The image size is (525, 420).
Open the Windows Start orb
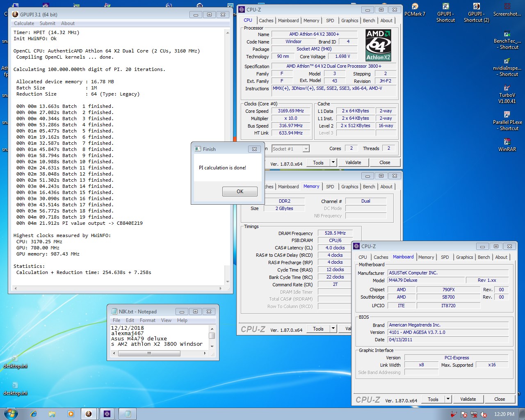click(x=11, y=413)
